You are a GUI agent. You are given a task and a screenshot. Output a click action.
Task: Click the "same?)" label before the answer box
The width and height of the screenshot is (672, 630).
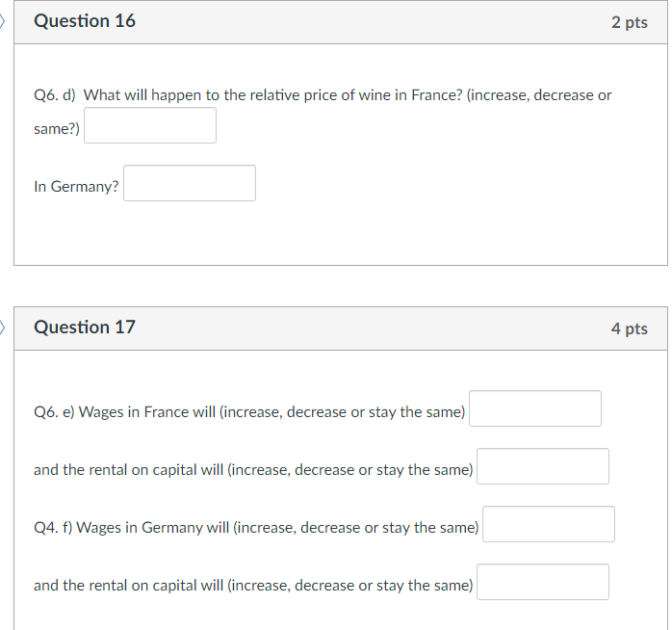point(57,129)
